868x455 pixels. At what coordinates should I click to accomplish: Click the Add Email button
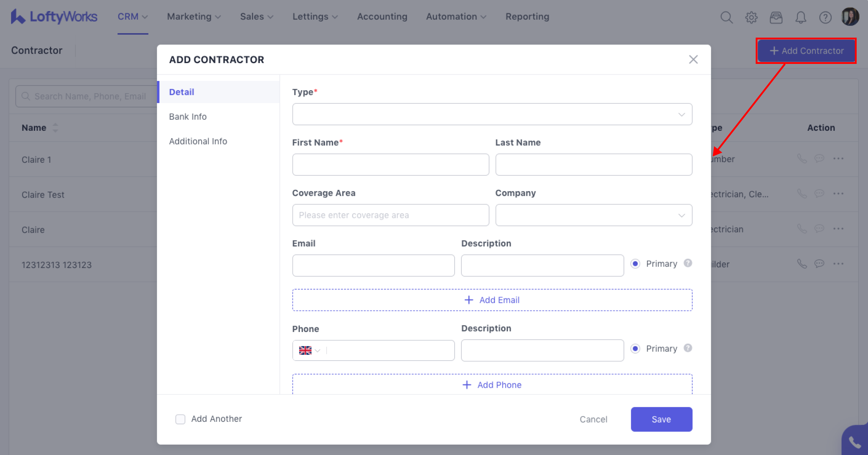[x=492, y=300]
